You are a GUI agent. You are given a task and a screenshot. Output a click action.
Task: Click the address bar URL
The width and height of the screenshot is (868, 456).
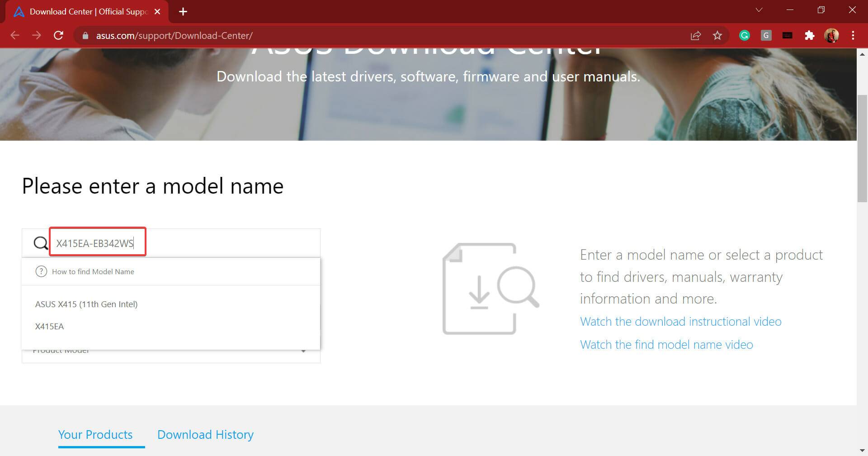click(x=174, y=36)
